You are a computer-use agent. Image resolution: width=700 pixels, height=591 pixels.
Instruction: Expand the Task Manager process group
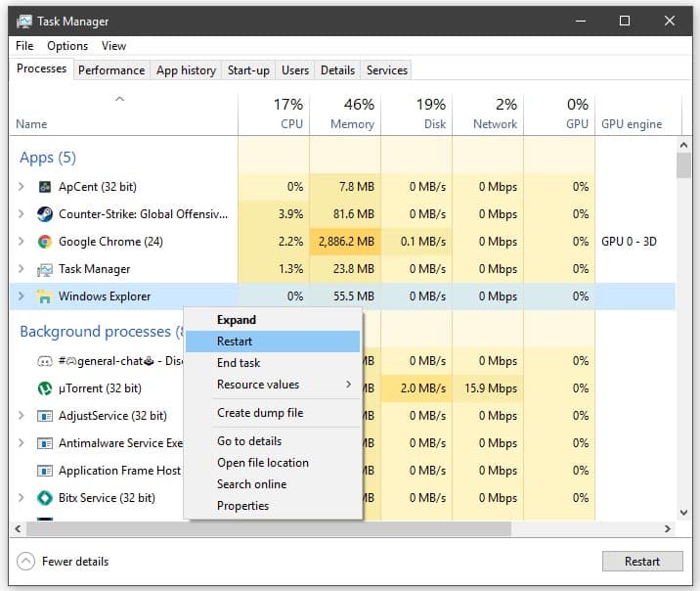point(21,268)
